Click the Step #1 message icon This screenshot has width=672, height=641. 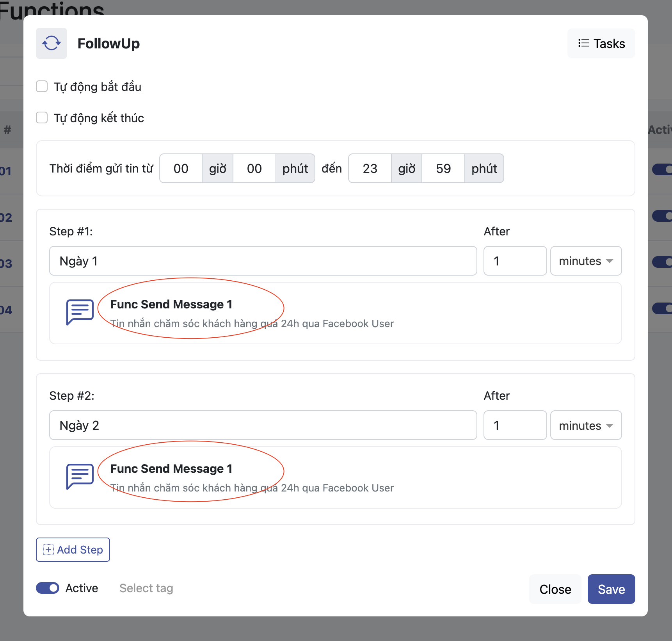(80, 312)
